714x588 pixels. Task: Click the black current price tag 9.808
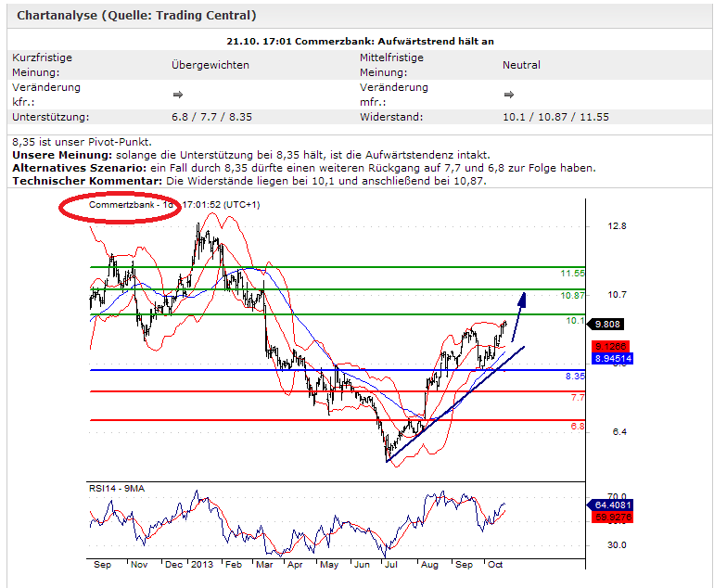tap(606, 325)
